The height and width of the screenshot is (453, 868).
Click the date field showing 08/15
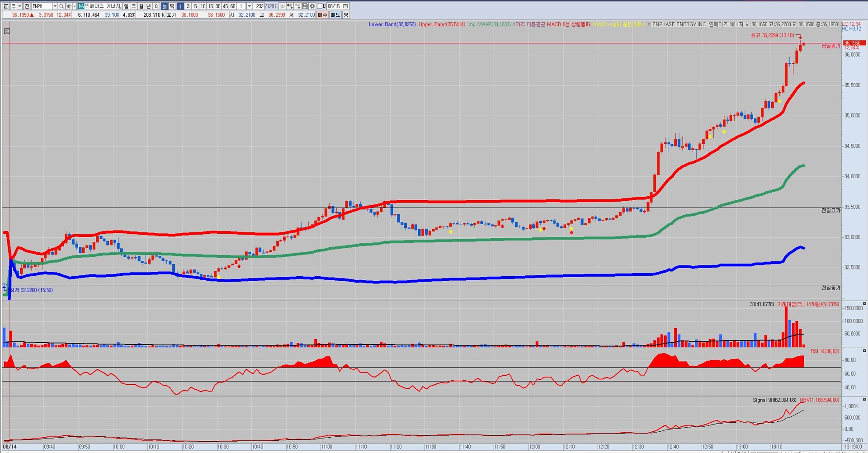coord(334,6)
